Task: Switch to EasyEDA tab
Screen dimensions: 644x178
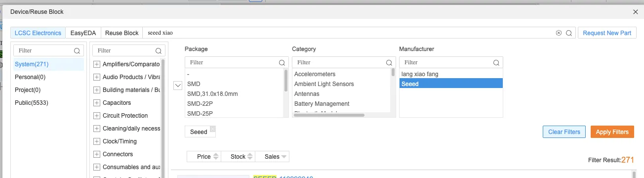Action: click(83, 33)
